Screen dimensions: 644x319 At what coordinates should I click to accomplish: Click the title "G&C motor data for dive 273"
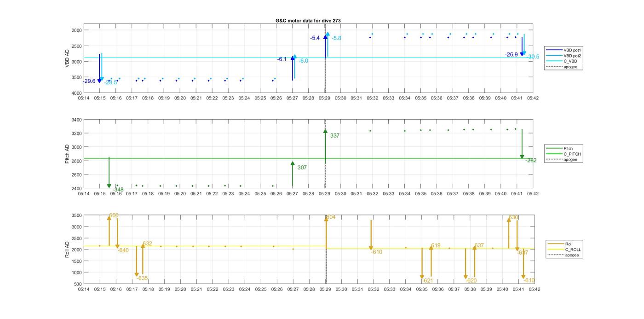[x=308, y=21]
